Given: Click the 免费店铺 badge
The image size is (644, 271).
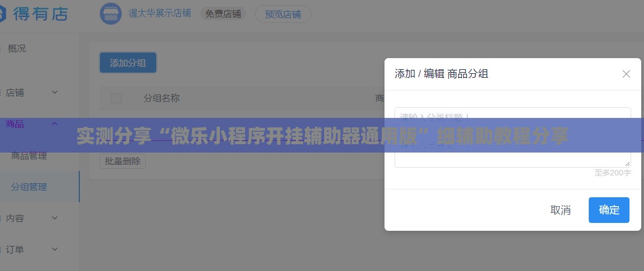Looking at the screenshot, I should point(223,14).
